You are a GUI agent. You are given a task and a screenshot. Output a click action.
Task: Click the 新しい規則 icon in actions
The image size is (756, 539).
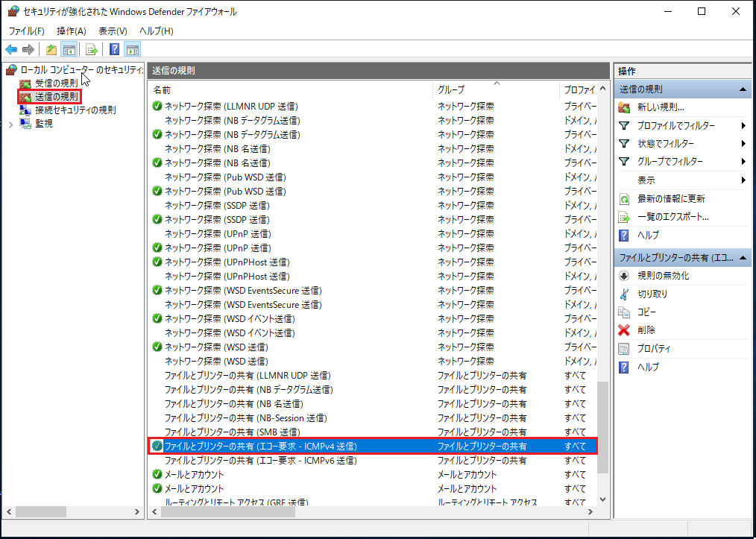(624, 107)
